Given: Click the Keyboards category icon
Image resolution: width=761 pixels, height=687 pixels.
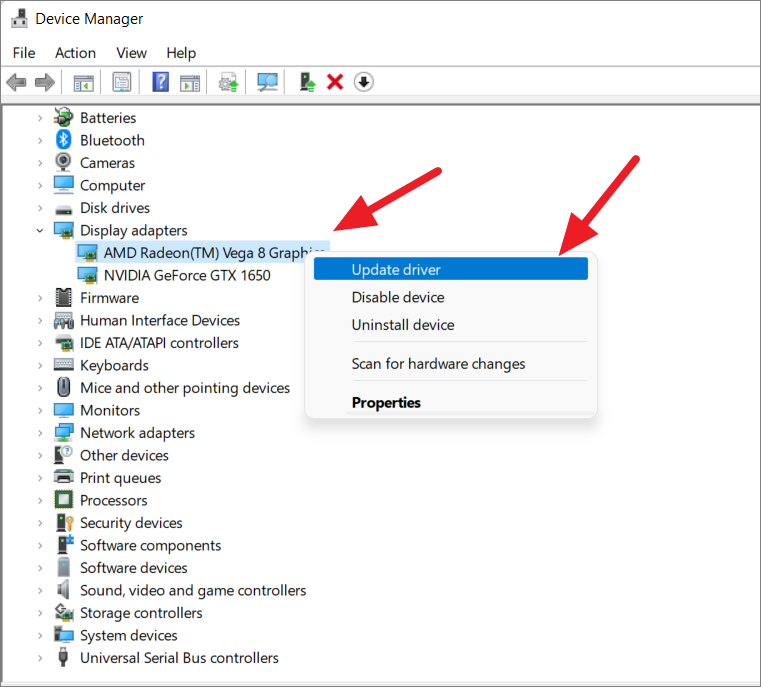Looking at the screenshot, I should pos(64,364).
